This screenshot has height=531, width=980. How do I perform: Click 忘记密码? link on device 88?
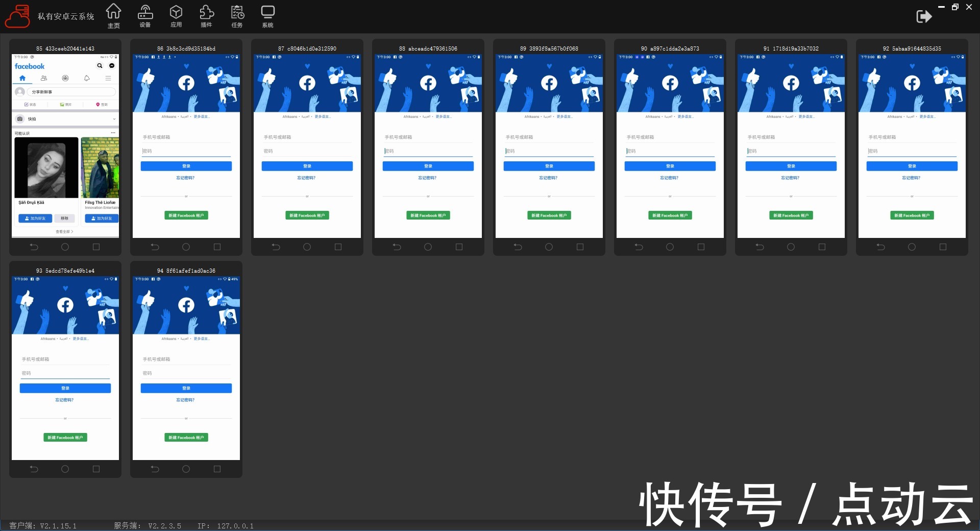pyautogui.click(x=428, y=178)
